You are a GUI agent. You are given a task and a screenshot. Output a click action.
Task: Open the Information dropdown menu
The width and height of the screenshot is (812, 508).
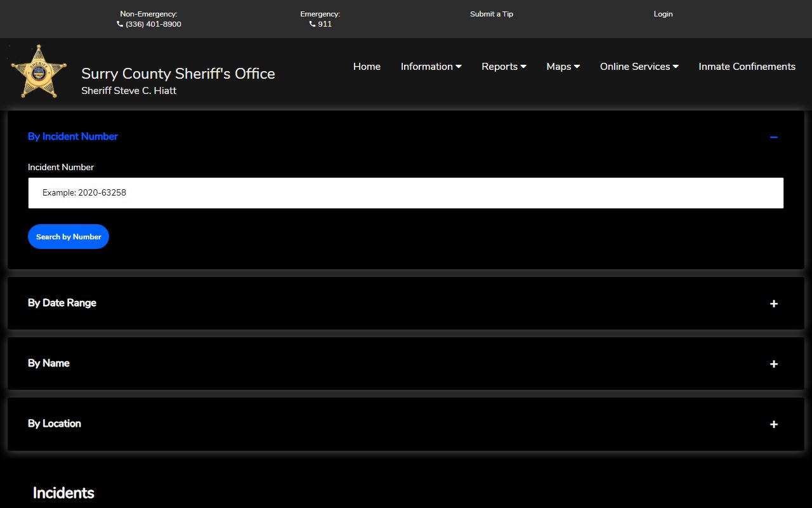coord(431,67)
